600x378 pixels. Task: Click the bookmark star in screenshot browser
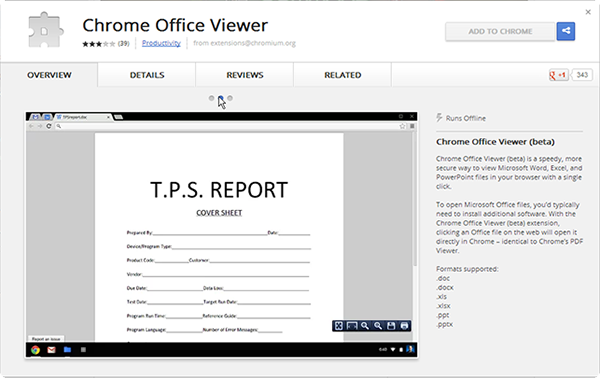pos(402,126)
